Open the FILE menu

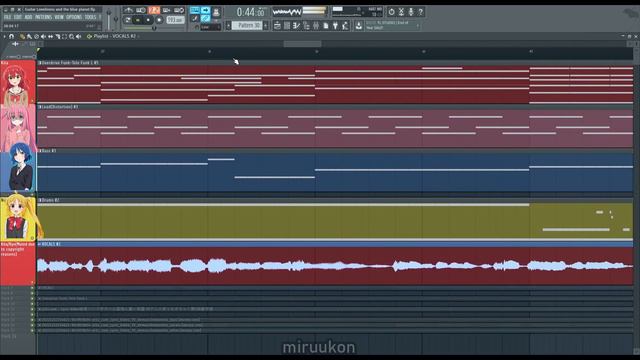click(x=8, y=17)
